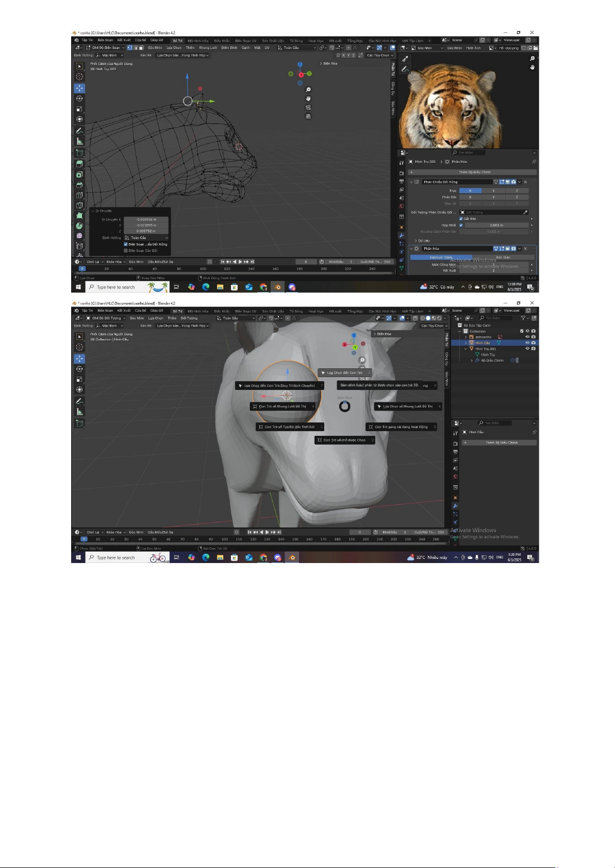Expand Biến Hóa panel in Edit Mode viewport
Viewport: 615px width, 868px height.
329,63
